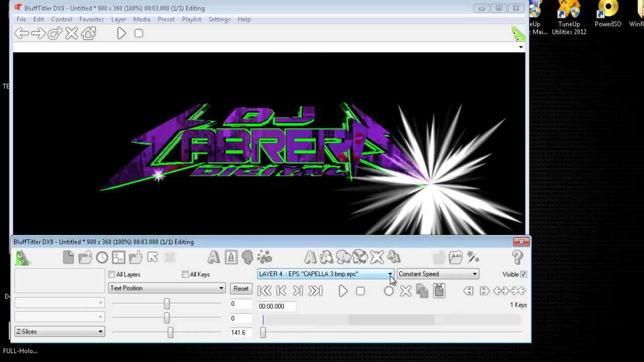This screenshot has width=644, height=362.
Task: Click the diagonal arrow icon in the tool window
Action: click(152, 257)
